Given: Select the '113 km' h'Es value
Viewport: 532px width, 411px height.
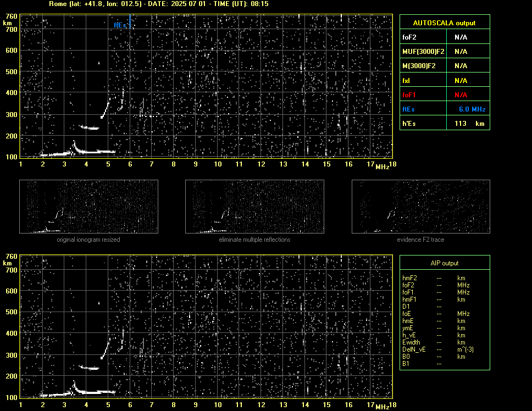Looking at the screenshot, I should (x=469, y=124).
